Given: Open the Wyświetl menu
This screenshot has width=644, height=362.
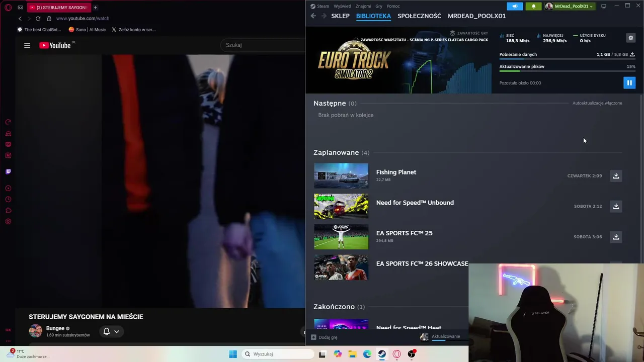Looking at the screenshot, I should 342,6.
